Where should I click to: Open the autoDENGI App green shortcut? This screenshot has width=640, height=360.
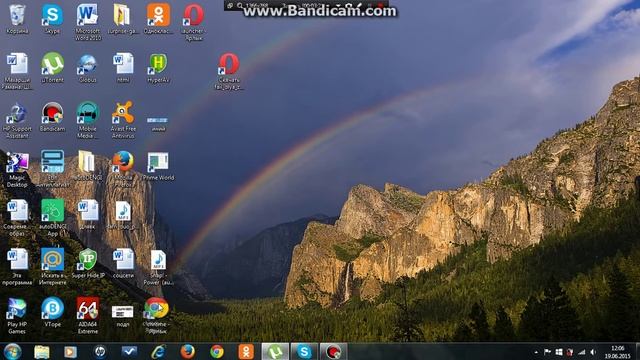click(x=52, y=211)
